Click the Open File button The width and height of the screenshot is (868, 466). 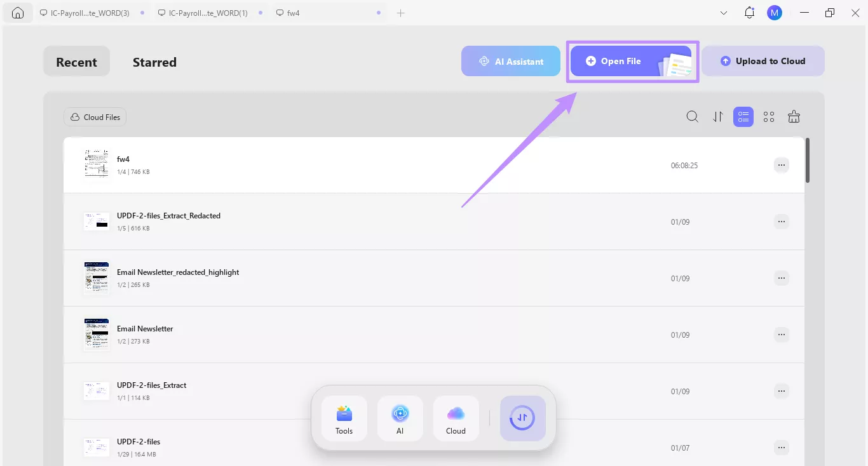pyautogui.click(x=632, y=61)
